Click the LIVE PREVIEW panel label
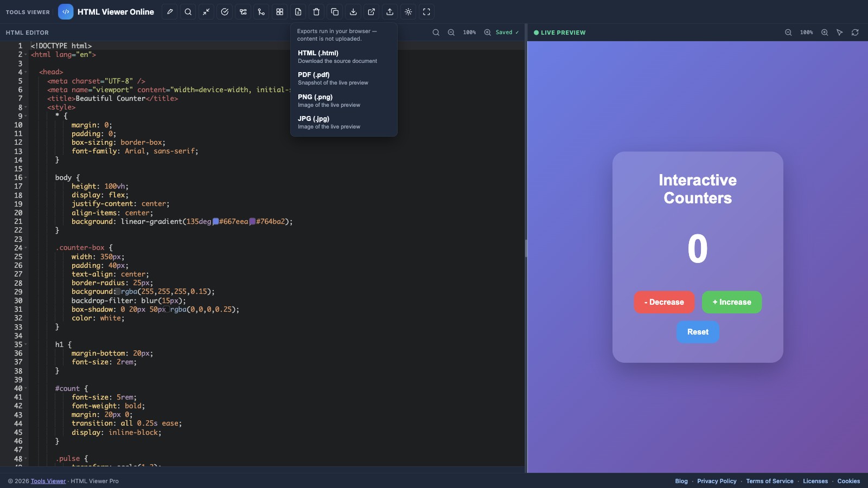Screen dimensions: 868x488 563,33
